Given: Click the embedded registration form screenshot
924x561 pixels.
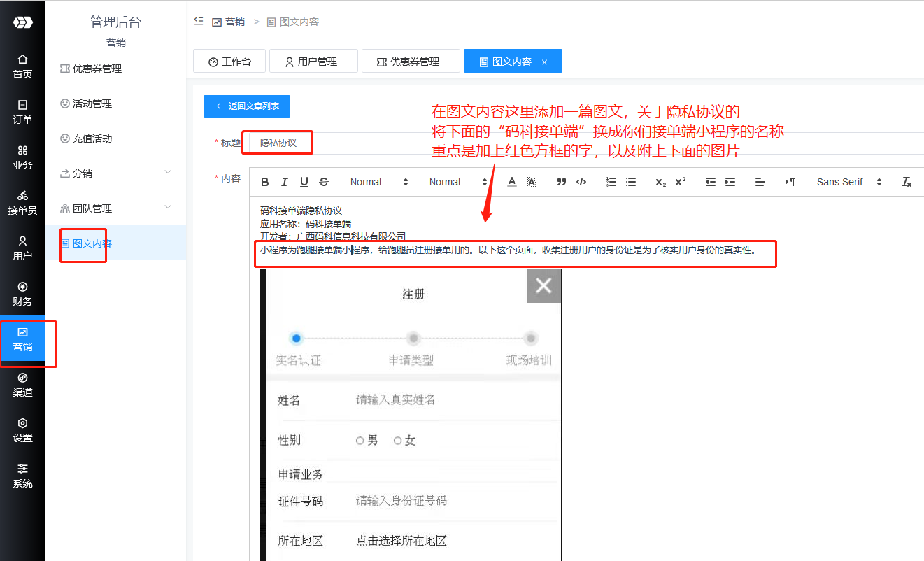Looking at the screenshot, I should [411, 415].
